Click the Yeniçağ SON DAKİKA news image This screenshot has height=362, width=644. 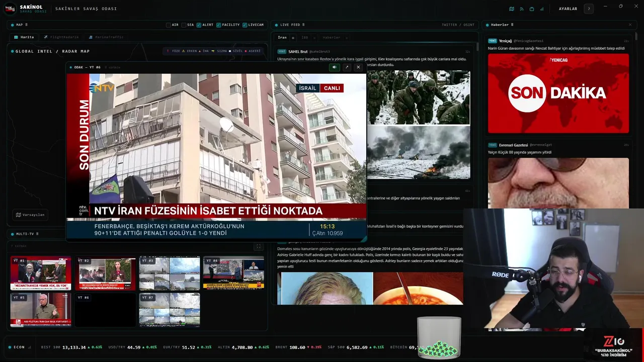coord(558,93)
